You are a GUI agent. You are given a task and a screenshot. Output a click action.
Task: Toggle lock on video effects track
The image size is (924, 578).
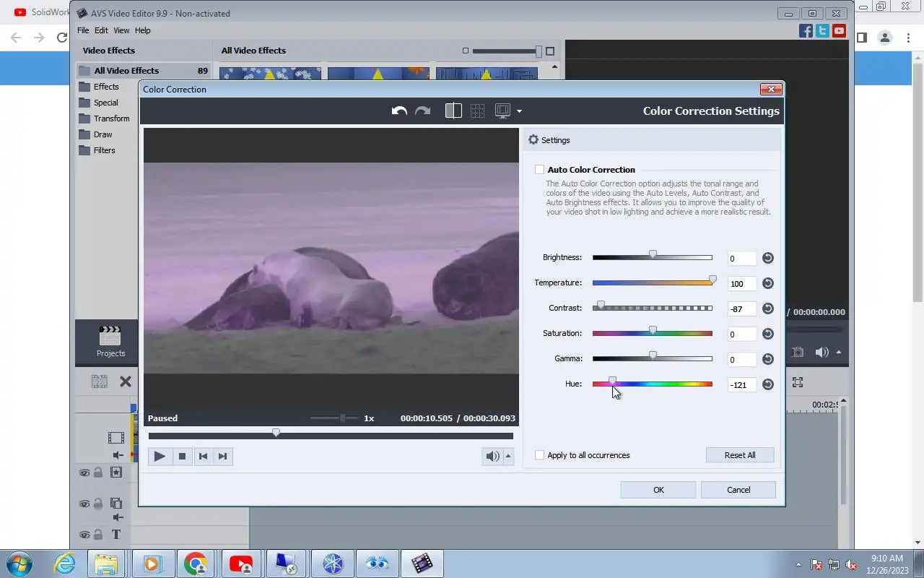click(x=98, y=473)
